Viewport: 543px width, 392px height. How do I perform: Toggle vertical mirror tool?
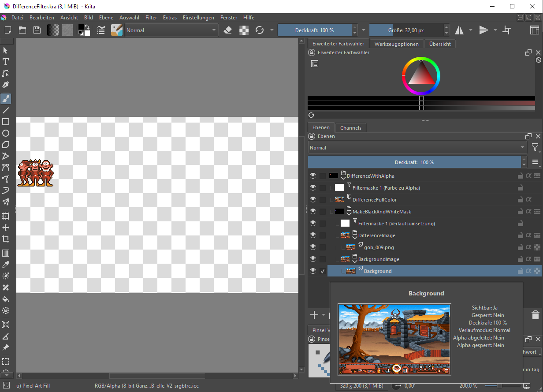tap(483, 30)
